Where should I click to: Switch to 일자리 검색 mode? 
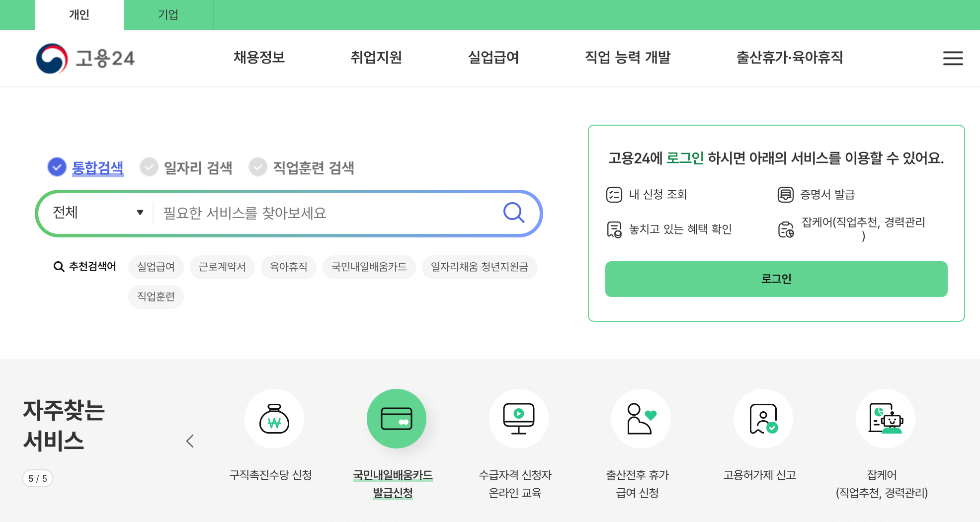pos(149,167)
